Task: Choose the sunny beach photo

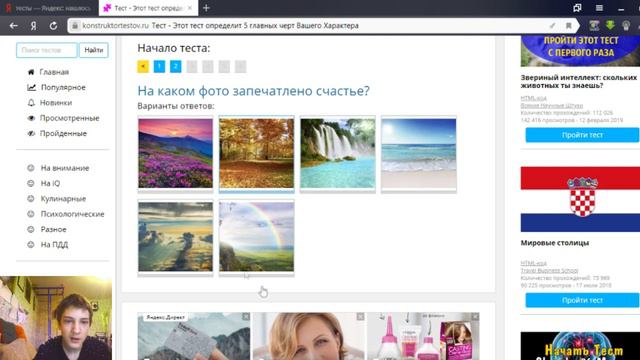Action: coord(419,153)
